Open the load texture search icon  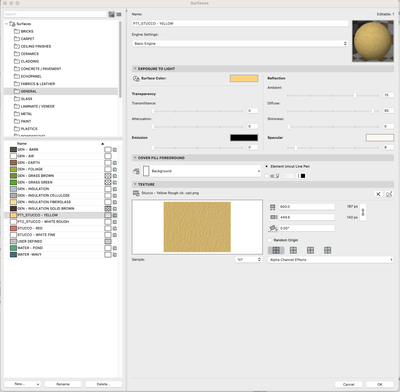pos(389,194)
